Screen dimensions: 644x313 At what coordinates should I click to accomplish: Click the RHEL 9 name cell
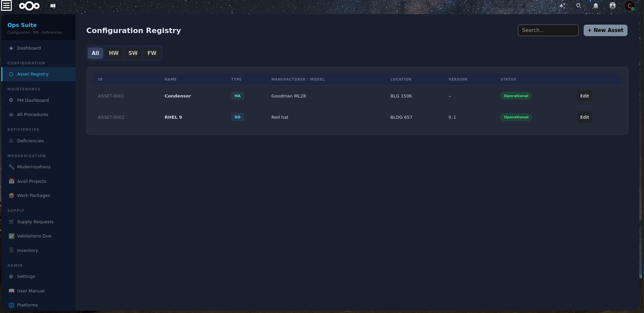coord(173,117)
